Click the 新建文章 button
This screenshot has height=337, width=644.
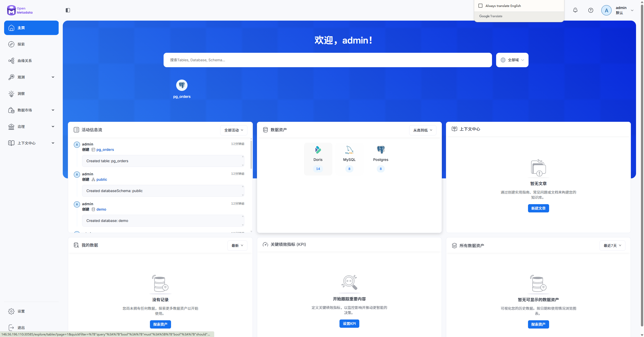[538, 208]
